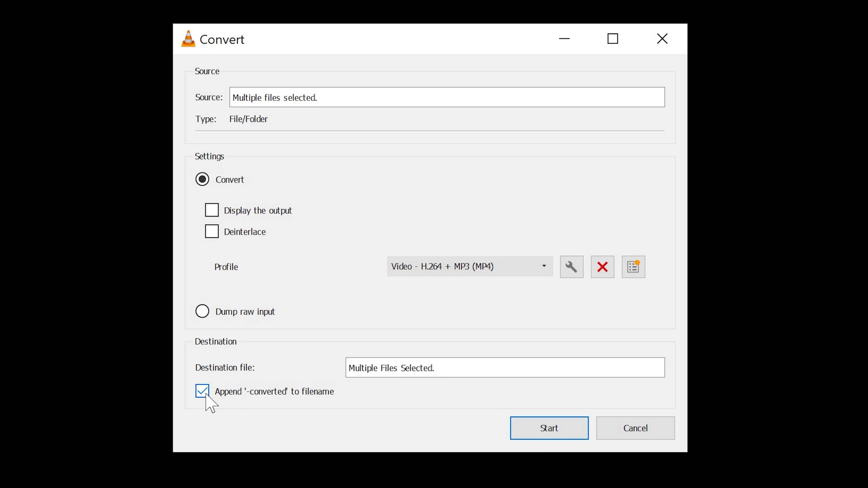Click the 'Destination file:' label
The width and height of the screenshot is (868, 488).
tap(225, 367)
